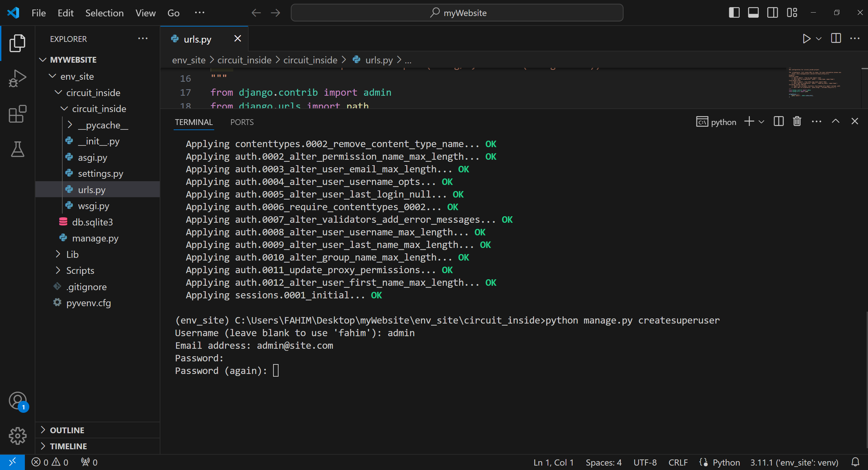Open editor More Actions ellipsis

[x=855, y=38]
